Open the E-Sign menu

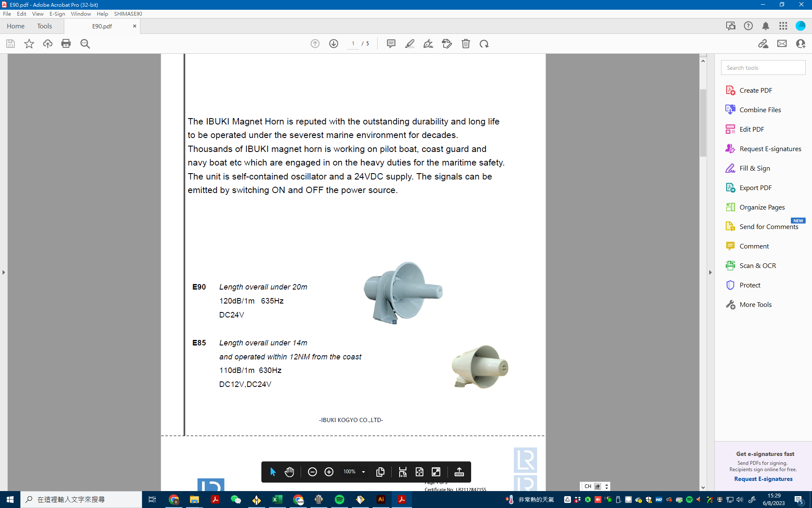pyautogui.click(x=57, y=14)
